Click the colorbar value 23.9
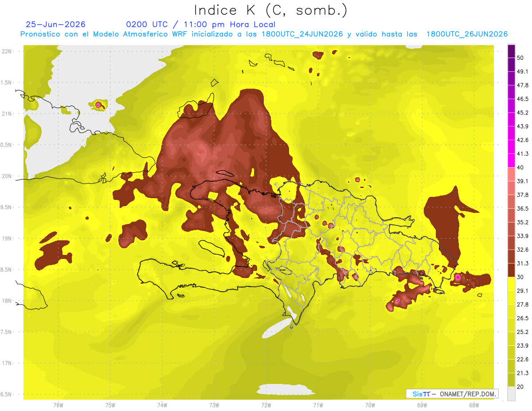532x411 pixels. (x=523, y=345)
